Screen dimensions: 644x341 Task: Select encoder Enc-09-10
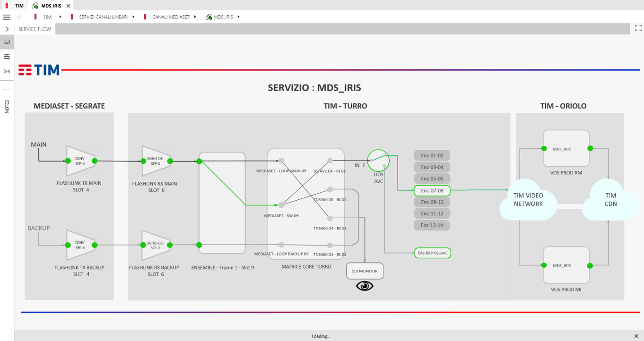pyautogui.click(x=432, y=202)
